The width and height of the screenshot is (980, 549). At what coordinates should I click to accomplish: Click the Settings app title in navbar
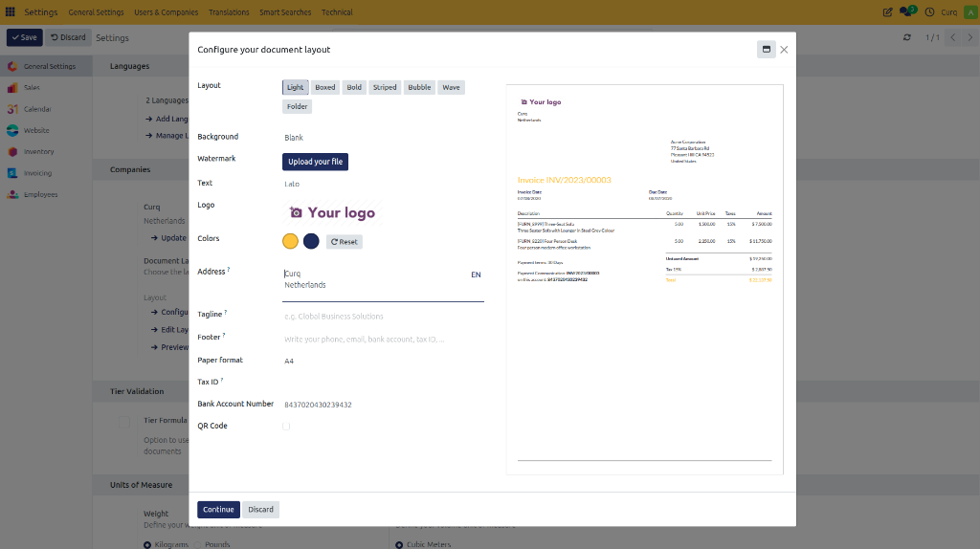click(40, 11)
